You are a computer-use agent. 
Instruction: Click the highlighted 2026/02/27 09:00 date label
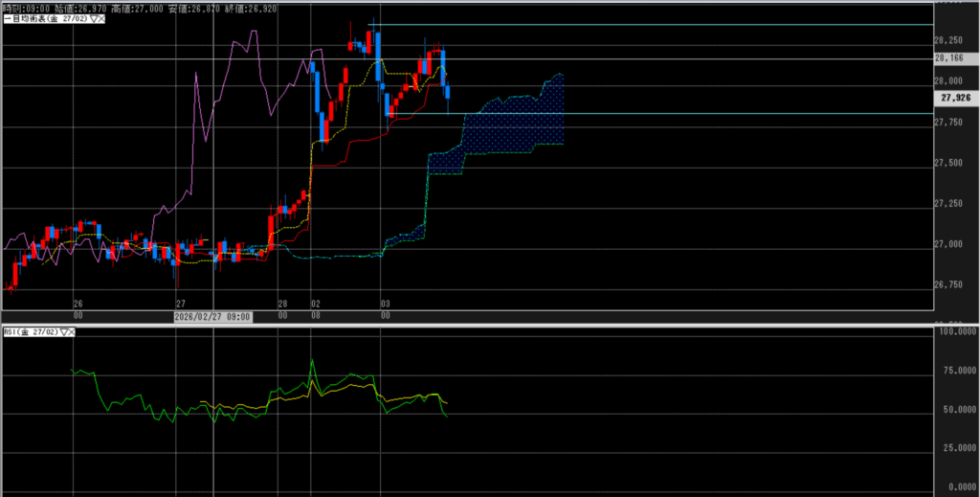(x=212, y=316)
